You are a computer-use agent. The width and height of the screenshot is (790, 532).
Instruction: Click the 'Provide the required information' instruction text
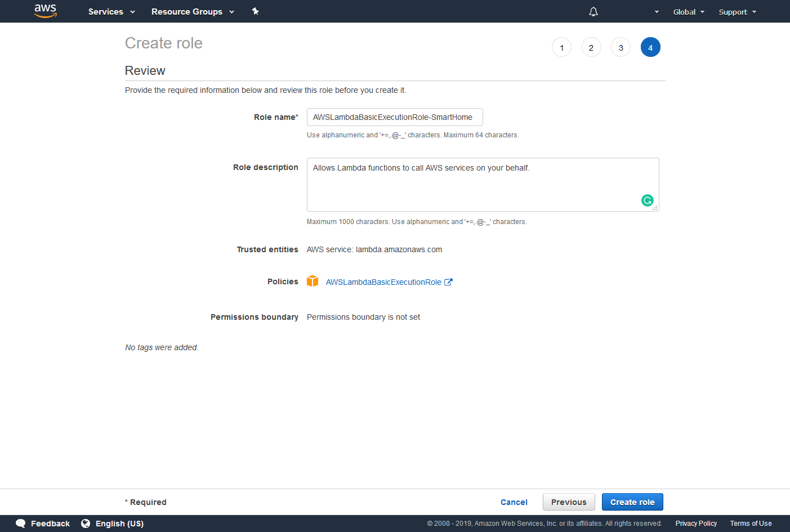click(x=266, y=90)
